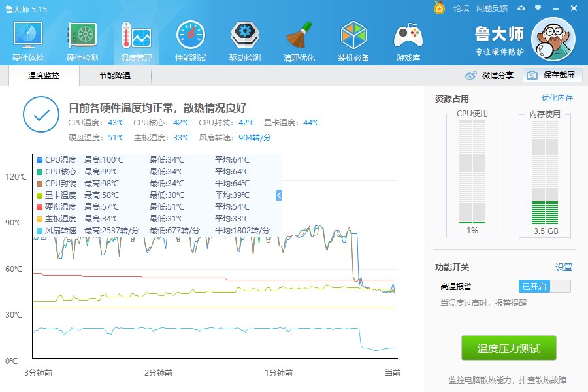This screenshot has height=392, width=588.
Task: Toggle the CPU核心 green legend swatch
Action: [x=39, y=172]
